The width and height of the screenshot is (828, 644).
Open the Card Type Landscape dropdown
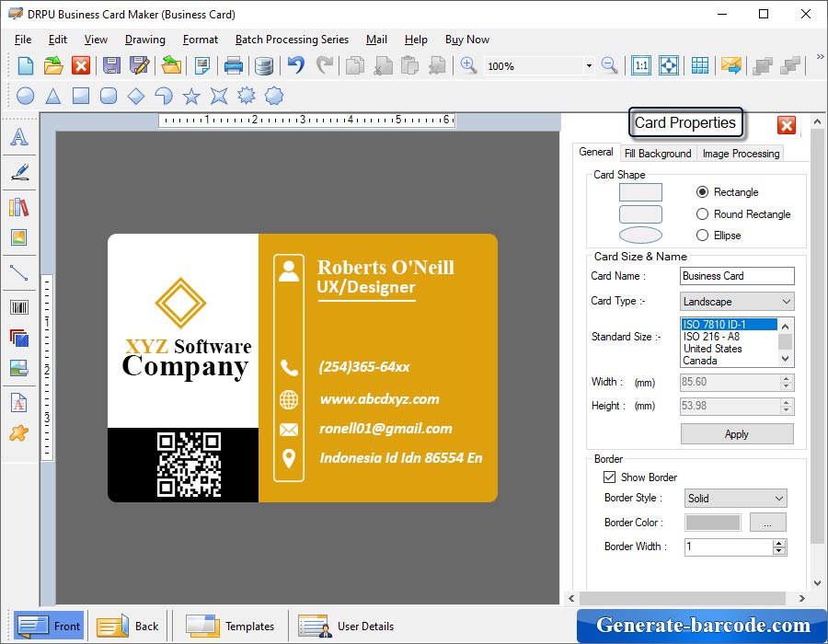click(737, 302)
